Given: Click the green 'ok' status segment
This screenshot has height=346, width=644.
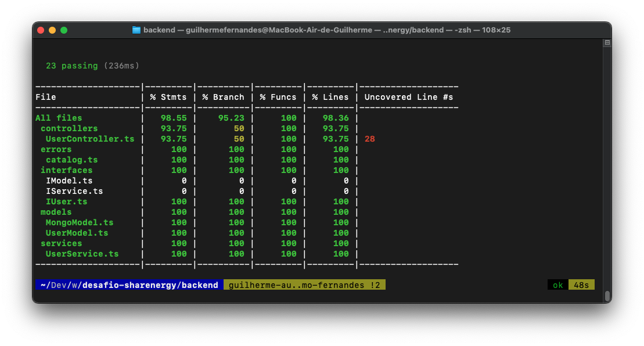Looking at the screenshot, I should pyautogui.click(x=557, y=285).
